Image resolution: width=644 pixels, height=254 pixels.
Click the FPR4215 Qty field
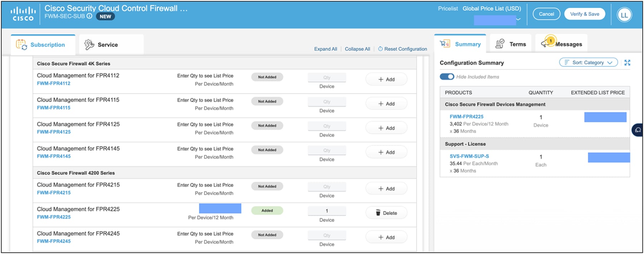327,187
